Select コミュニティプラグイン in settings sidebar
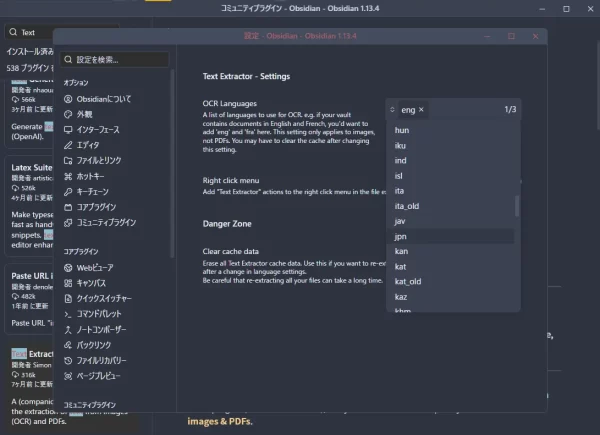The height and width of the screenshot is (435, 600). coord(100,222)
